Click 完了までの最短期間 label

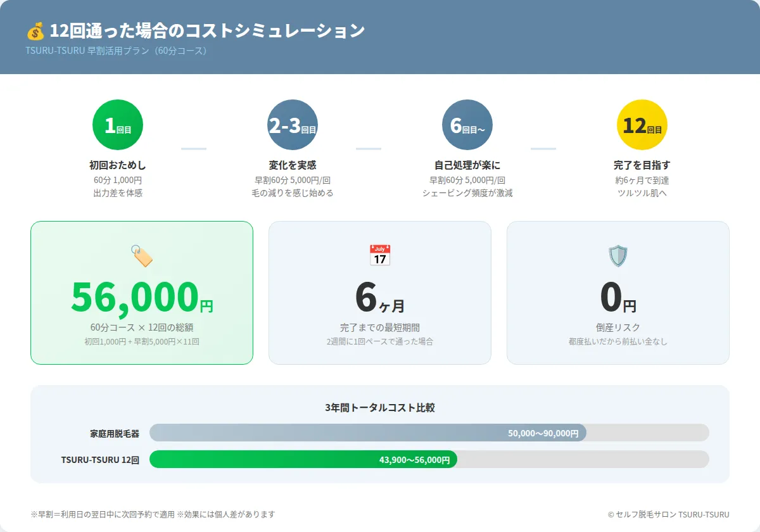coord(380,327)
